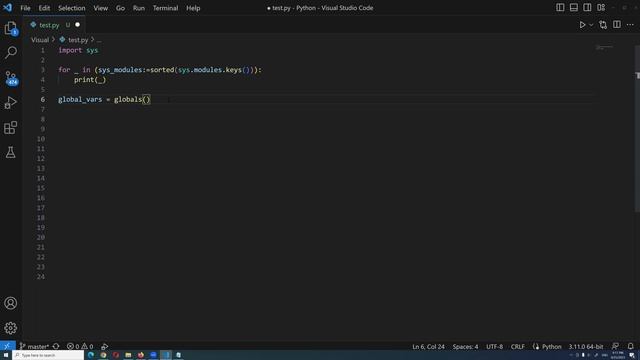
Task: Open Source Control view with 424 badge
Action: [x=11, y=78]
